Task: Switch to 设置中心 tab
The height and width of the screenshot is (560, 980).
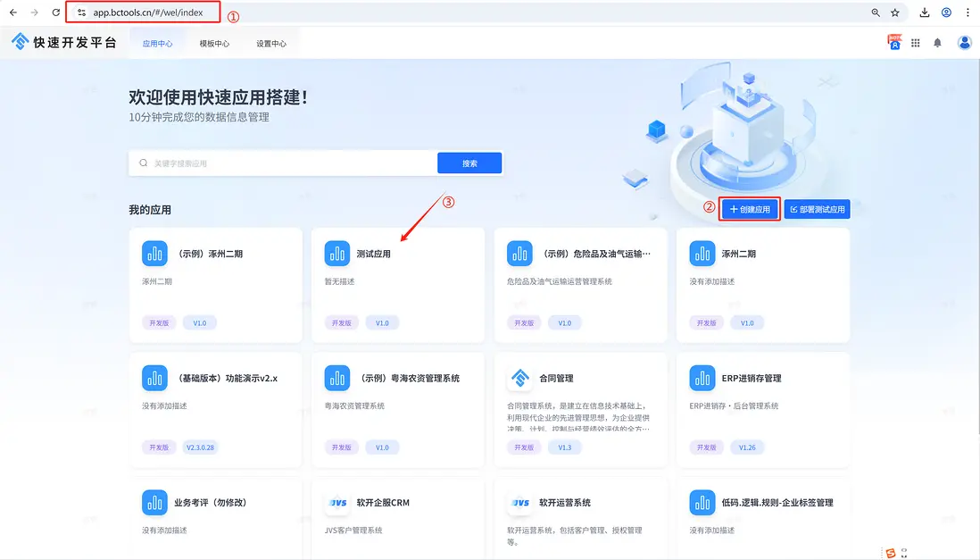Action: [271, 43]
